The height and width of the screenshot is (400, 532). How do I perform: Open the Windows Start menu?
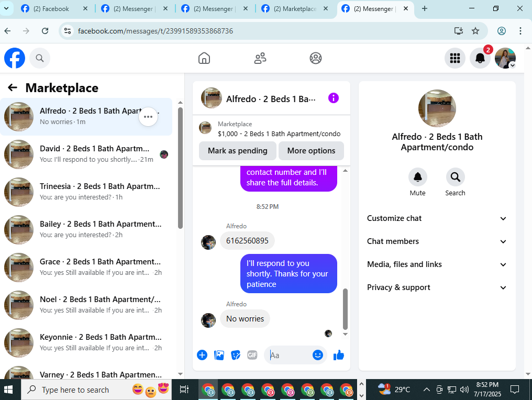[x=8, y=390]
